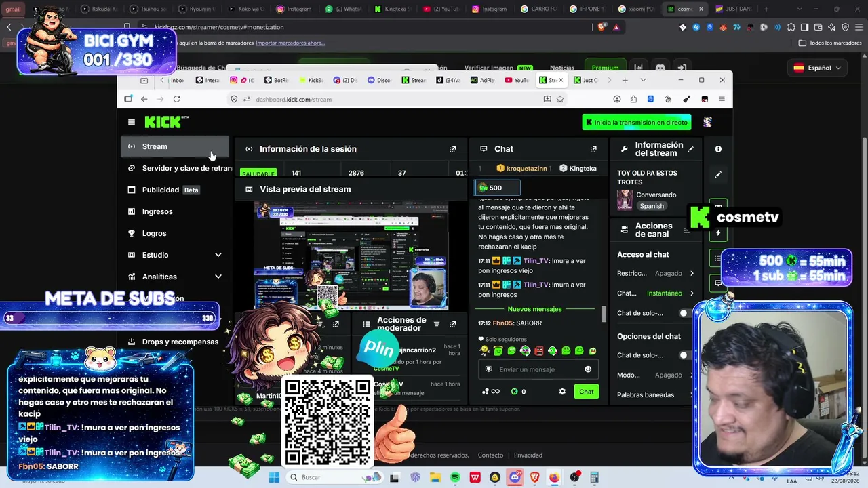The height and width of the screenshot is (488, 868).
Task: Open the front browser's application menu
Action: 722,99
